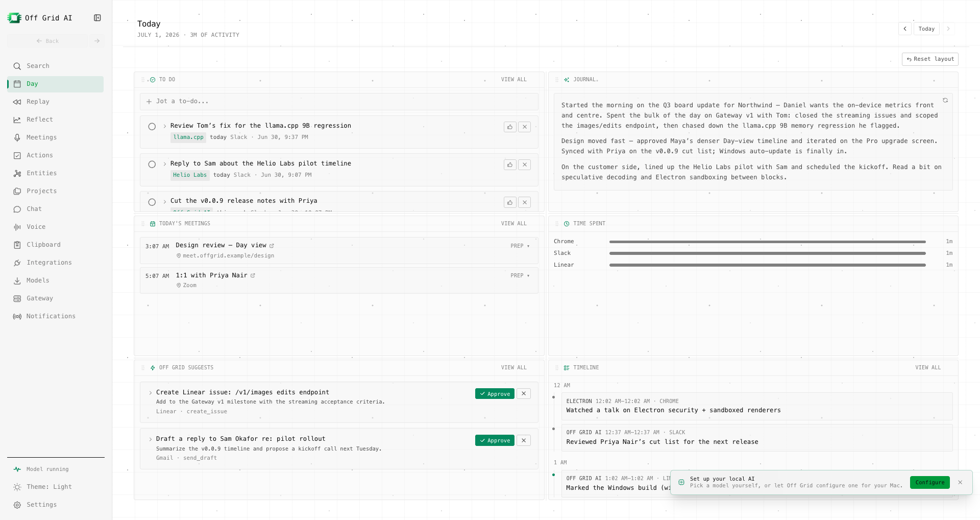Click the Chat bubble icon
This screenshot has height=520, width=980.
point(17,209)
